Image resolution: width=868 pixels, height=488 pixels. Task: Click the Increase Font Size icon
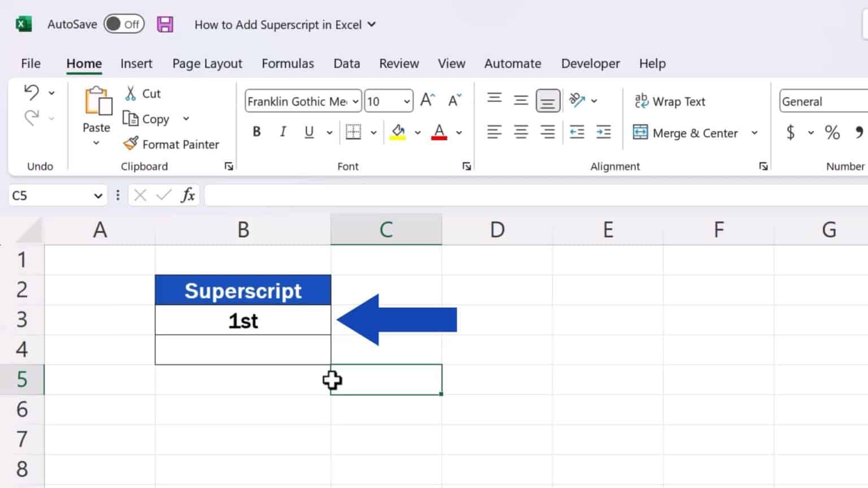click(428, 101)
